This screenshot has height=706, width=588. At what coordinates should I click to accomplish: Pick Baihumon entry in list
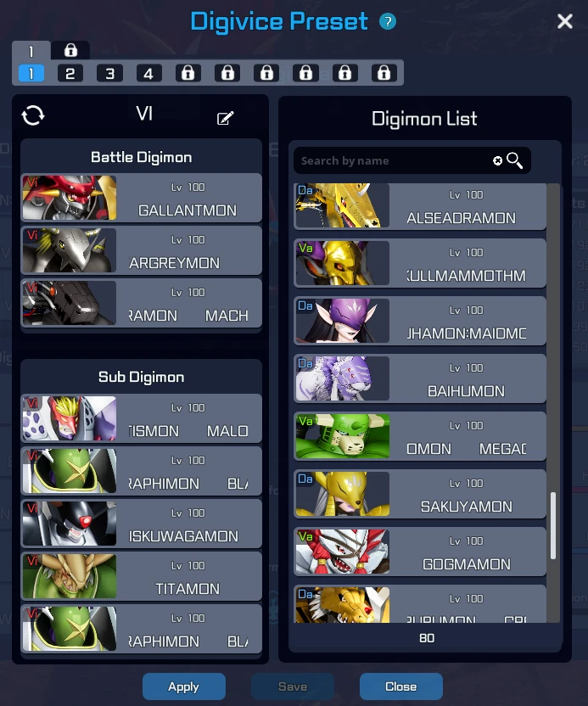tap(420, 378)
